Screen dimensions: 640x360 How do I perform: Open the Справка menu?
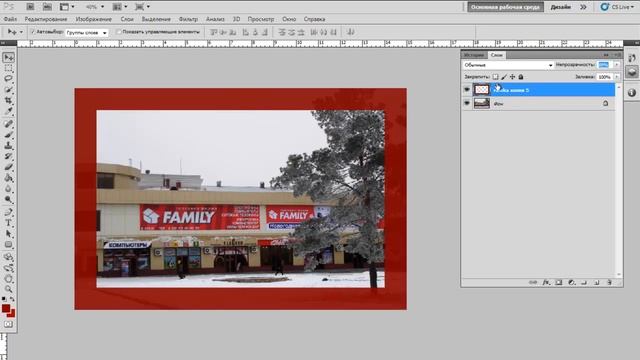(x=314, y=19)
